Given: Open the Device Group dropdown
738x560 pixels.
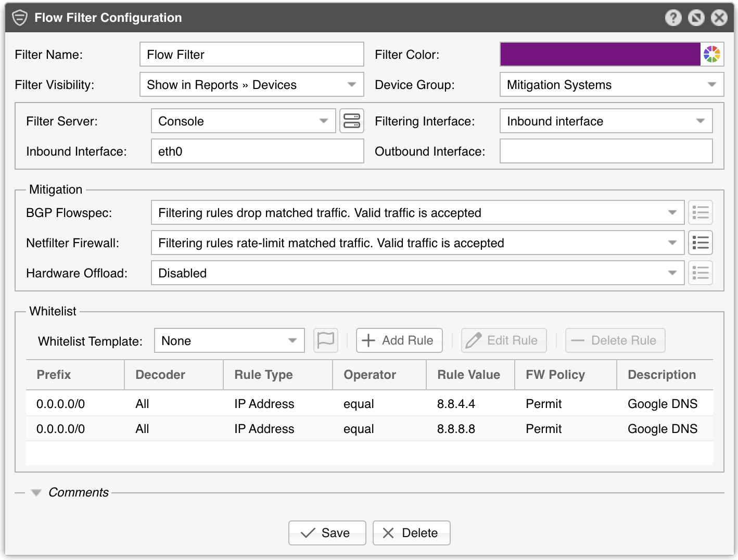Looking at the screenshot, I should click(x=612, y=84).
